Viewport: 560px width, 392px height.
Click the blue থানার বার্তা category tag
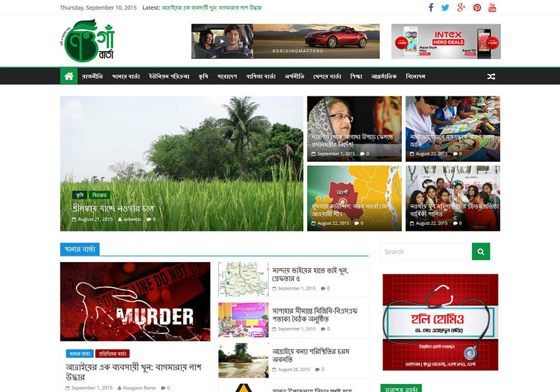tap(80, 354)
